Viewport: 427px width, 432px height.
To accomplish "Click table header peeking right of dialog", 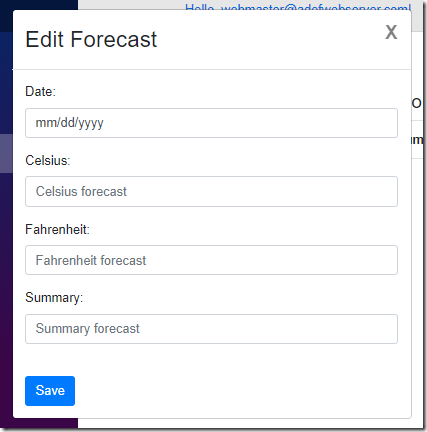I will tap(417, 103).
